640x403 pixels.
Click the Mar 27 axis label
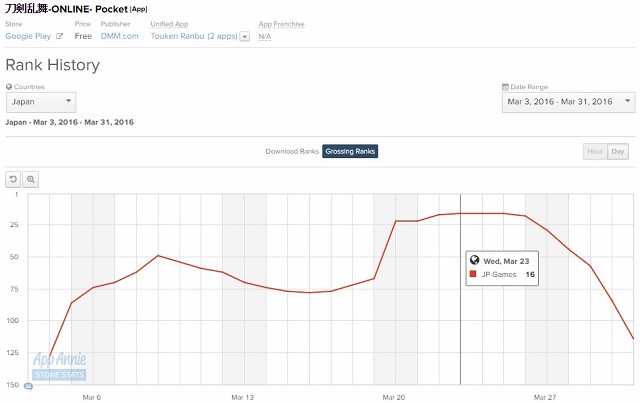tap(545, 397)
